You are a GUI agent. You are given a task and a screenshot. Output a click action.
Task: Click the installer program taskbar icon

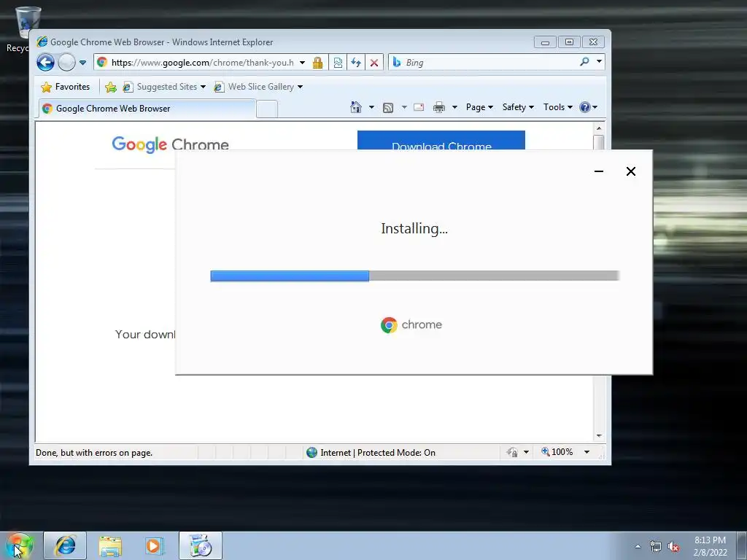tap(201, 545)
